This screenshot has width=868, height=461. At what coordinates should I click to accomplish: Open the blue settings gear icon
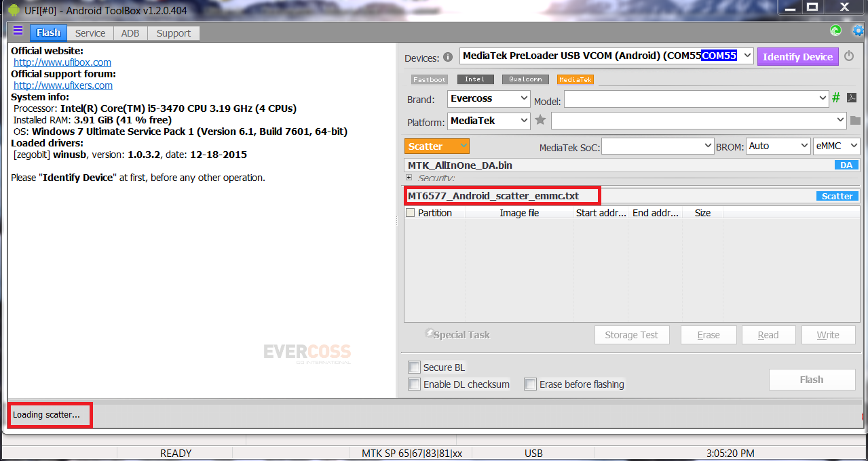click(858, 31)
